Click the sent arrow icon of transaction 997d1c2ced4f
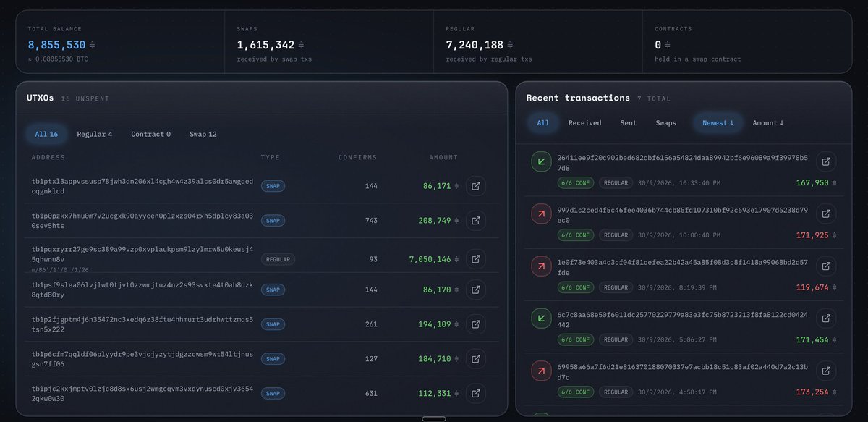The width and height of the screenshot is (868, 422). (x=540, y=214)
